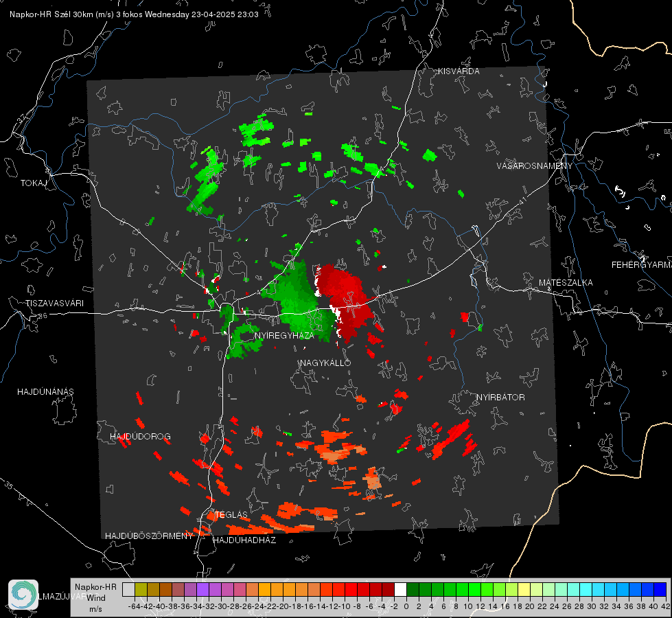
Task: Click the Wind label in the legend
Action: [96, 598]
